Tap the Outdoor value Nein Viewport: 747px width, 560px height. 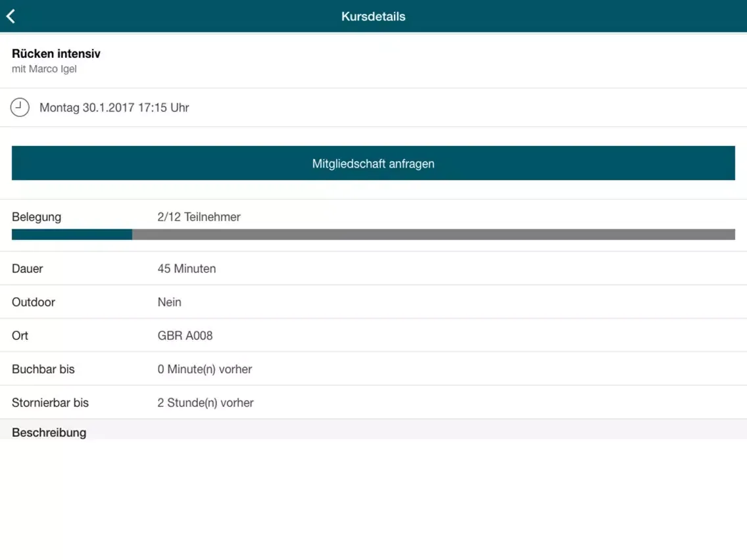pos(169,302)
